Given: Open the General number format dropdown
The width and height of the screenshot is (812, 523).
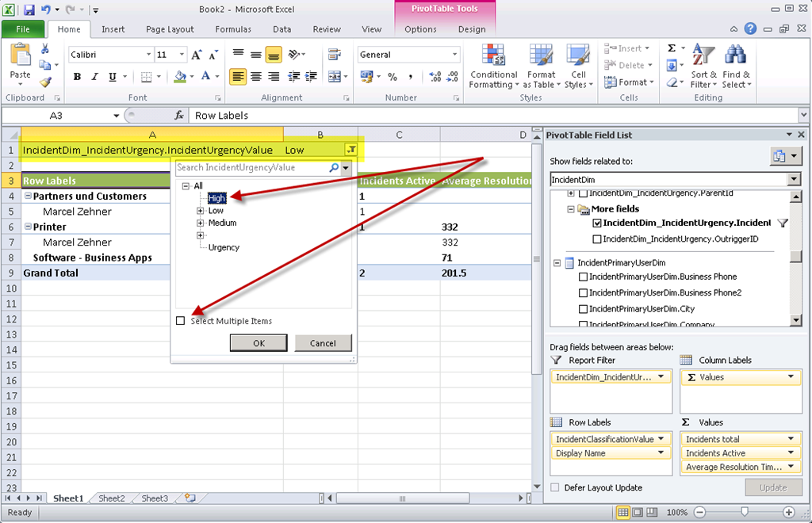Looking at the screenshot, I should tap(454, 55).
